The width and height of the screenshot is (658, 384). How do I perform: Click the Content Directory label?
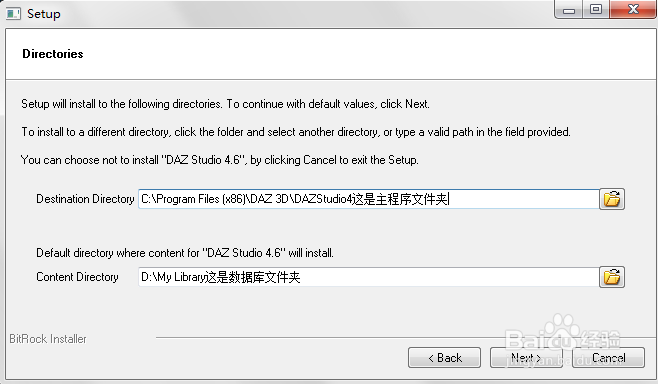[77, 277]
